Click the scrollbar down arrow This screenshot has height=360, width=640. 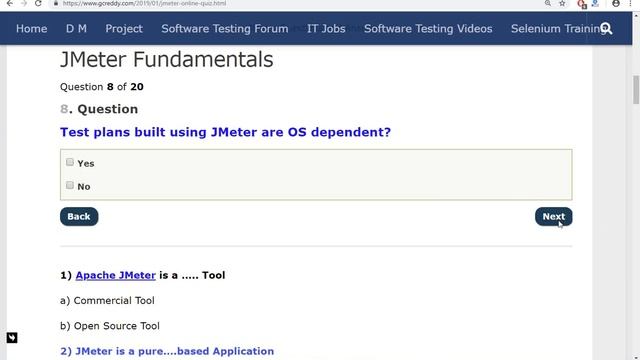636,357
